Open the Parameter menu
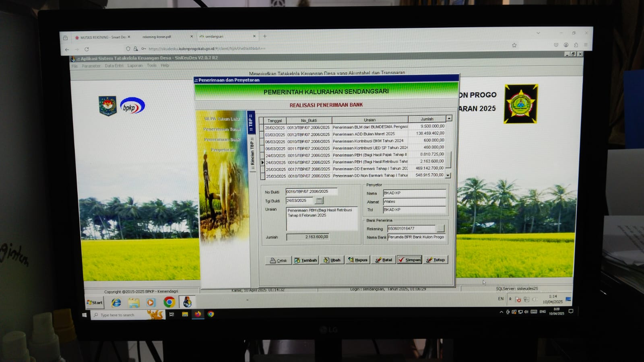Image resolution: width=644 pixels, height=362 pixels. (x=91, y=66)
